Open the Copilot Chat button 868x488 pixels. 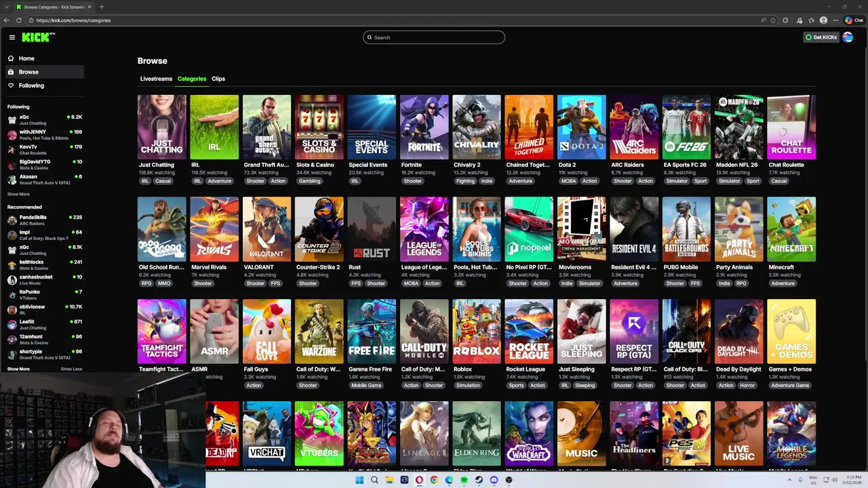pos(854,20)
